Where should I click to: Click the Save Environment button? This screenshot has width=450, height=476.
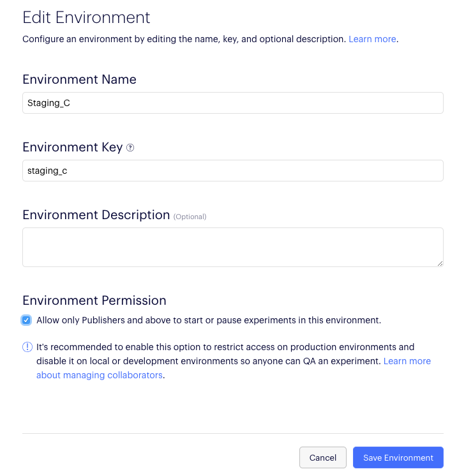(398, 457)
